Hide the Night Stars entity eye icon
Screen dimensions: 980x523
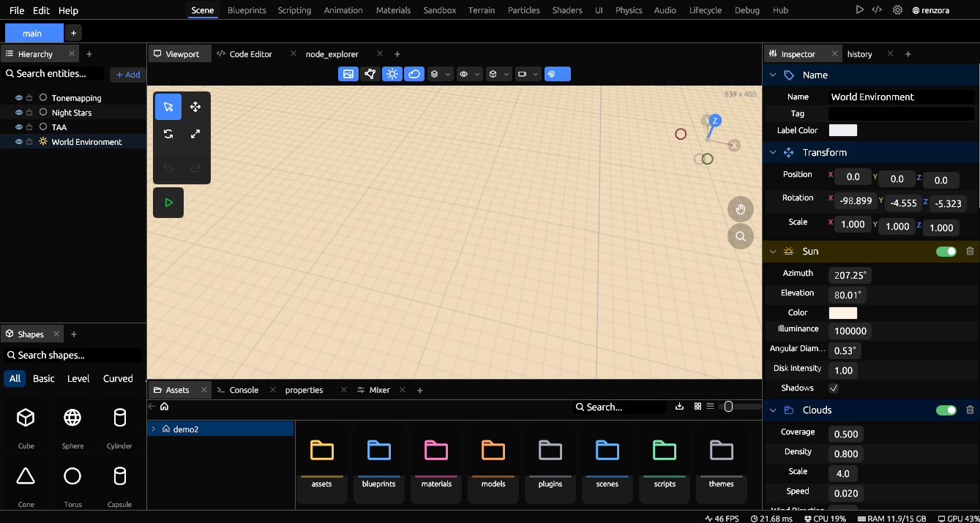click(x=19, y=113)
